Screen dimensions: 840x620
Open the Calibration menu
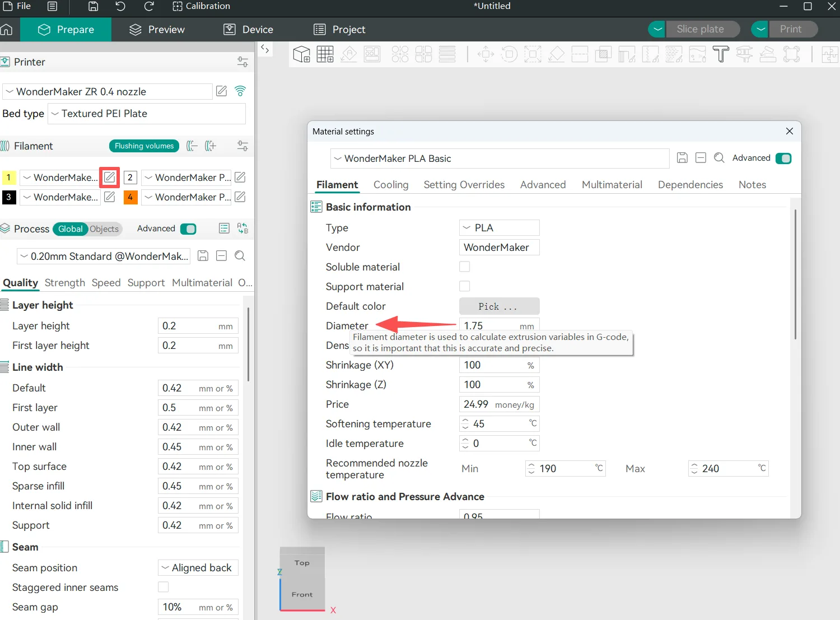[201, 6]
